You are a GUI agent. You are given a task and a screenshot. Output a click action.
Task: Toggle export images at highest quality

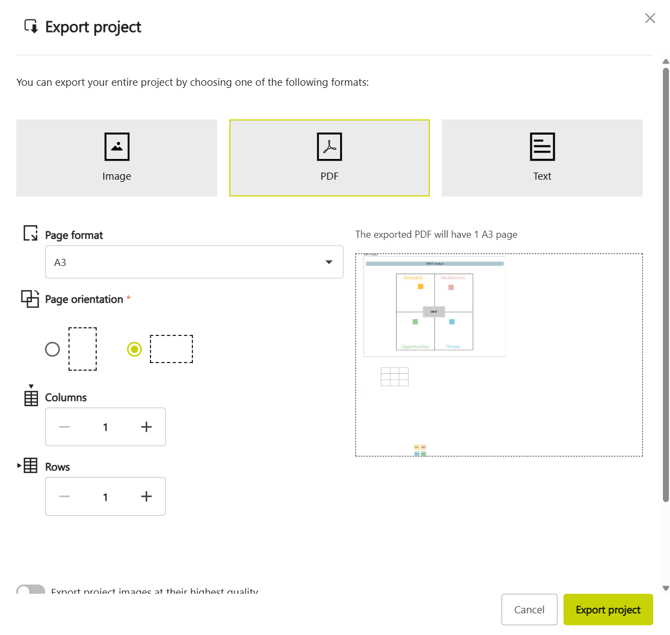click(31, 590)
